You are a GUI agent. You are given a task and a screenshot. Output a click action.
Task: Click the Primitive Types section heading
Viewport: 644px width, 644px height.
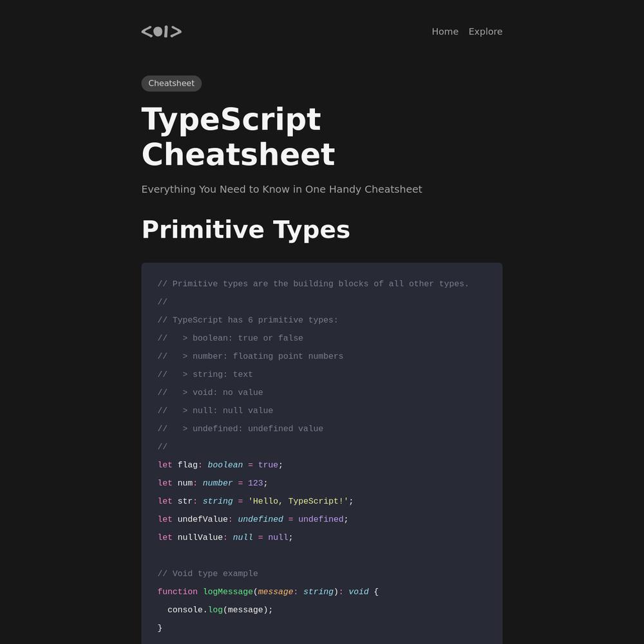tap(245, 229)
